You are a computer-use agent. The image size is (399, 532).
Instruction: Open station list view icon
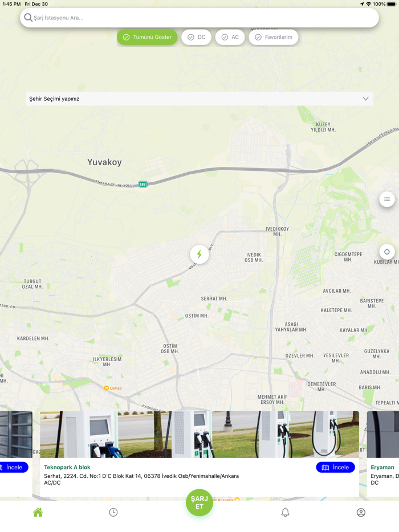click(x=387, y=199)
